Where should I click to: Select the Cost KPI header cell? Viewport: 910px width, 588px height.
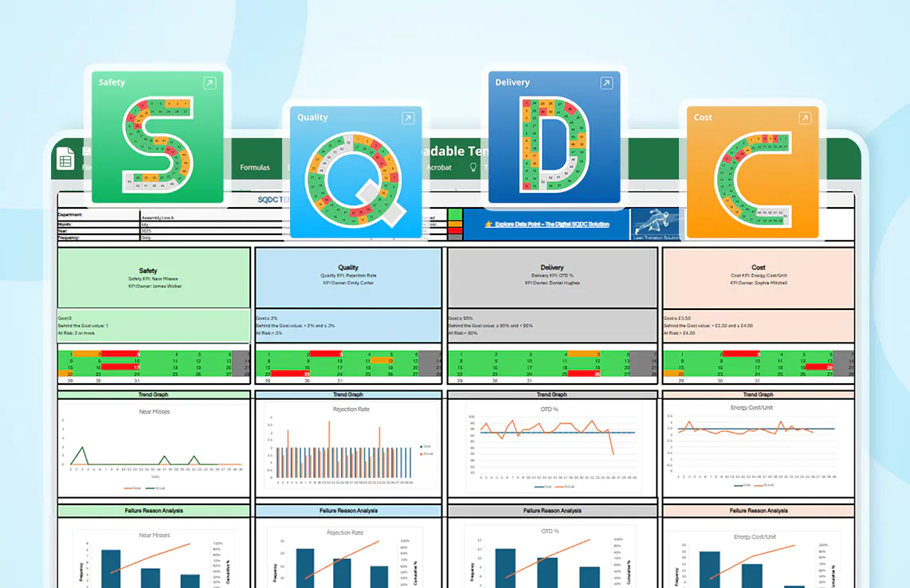click(758, 278)
